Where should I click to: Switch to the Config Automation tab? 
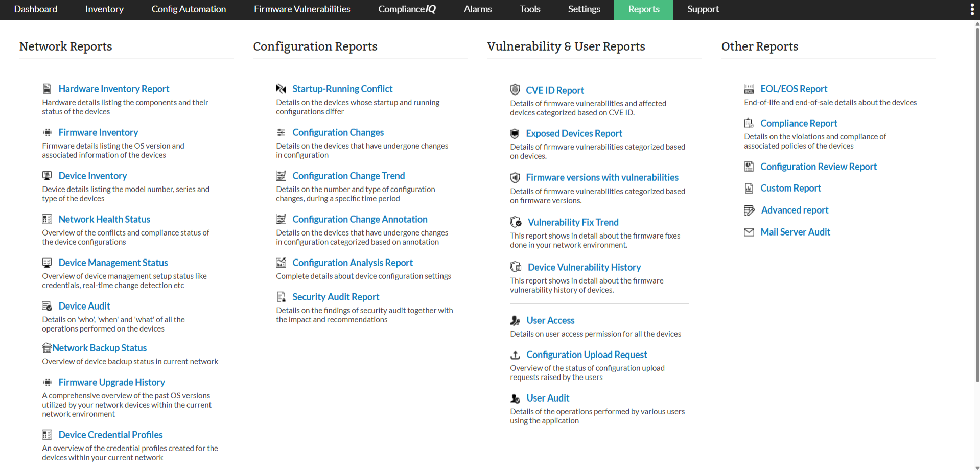[x=189, y=9]
